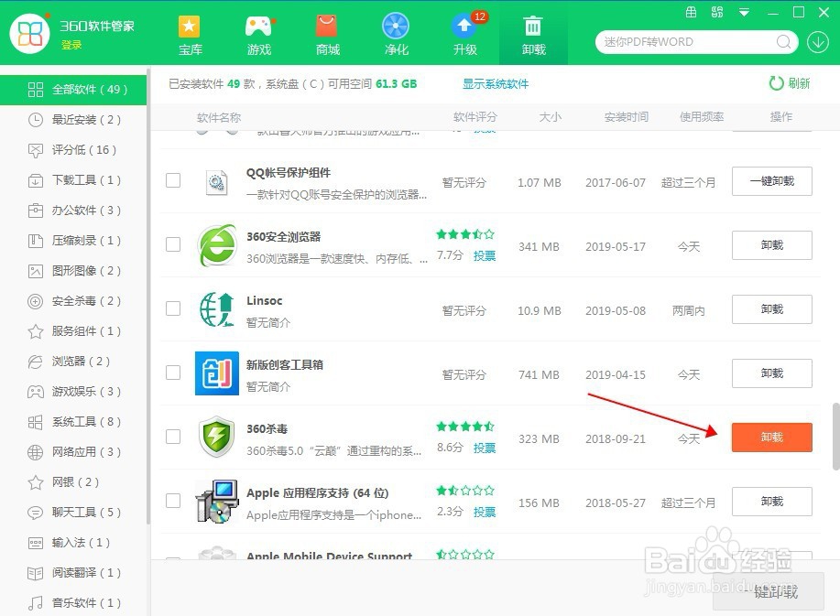Open the 游戏 gamepad icon tab

coord(258,35)
